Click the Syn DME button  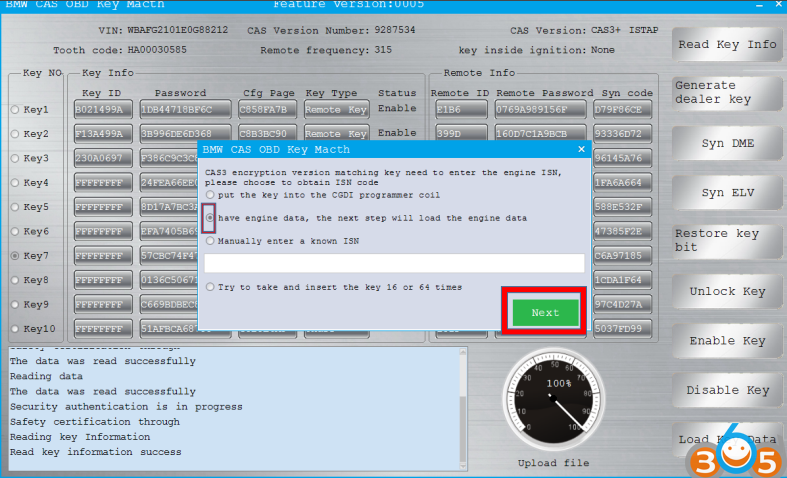click(x=726, y=143)
